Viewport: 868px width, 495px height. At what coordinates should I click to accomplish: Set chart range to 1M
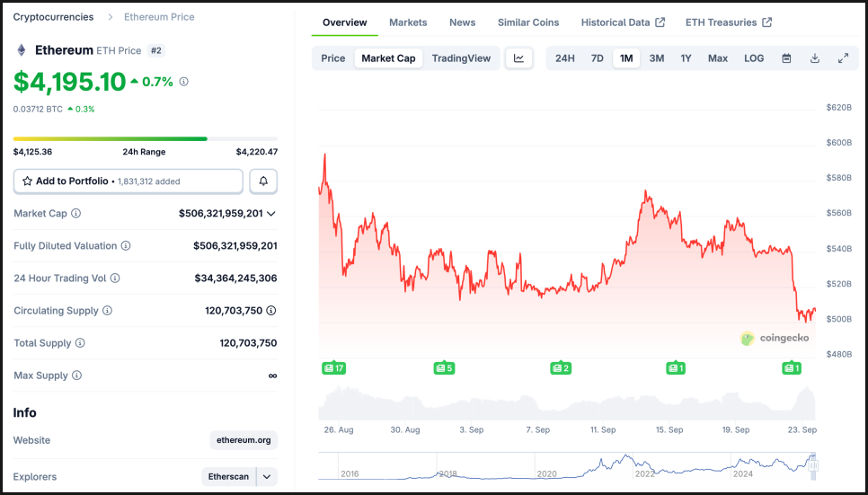click(x=626, y=58)
